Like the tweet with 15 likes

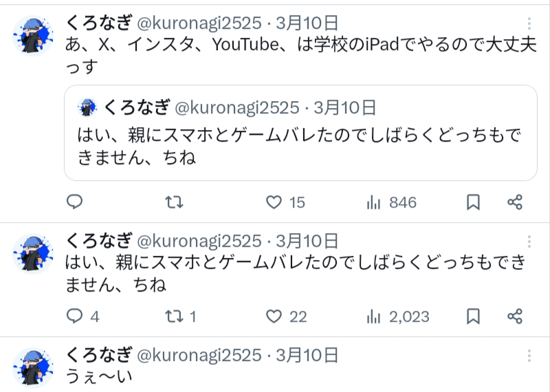coord(274,202)
